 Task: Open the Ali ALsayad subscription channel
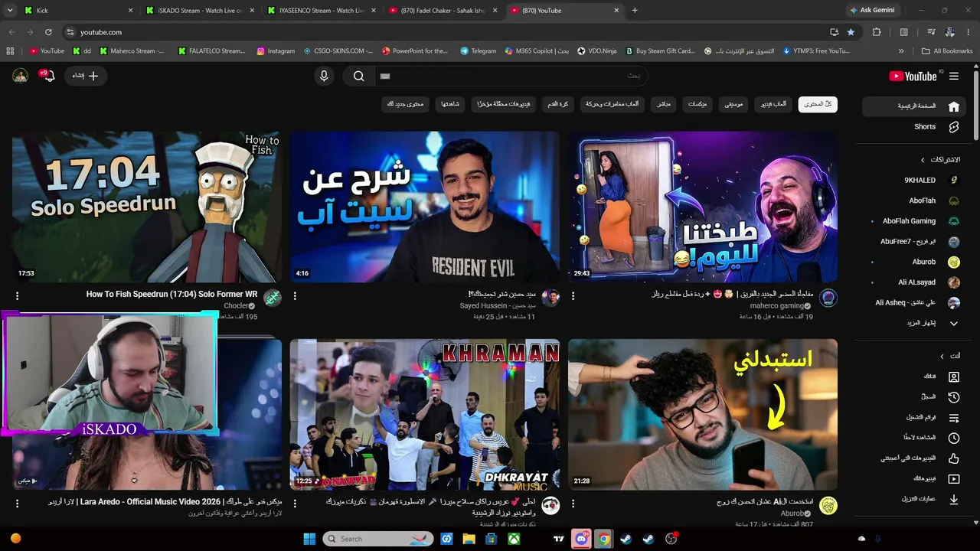tap(914, 282)
